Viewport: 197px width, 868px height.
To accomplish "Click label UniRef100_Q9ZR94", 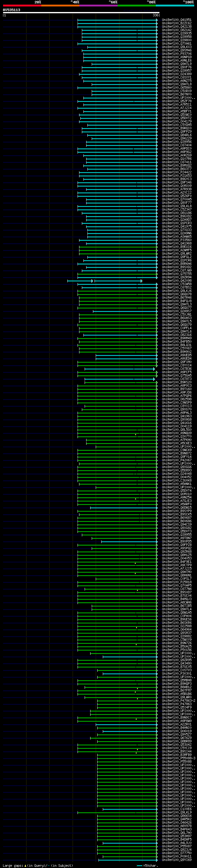I will [x=176, y=277].
